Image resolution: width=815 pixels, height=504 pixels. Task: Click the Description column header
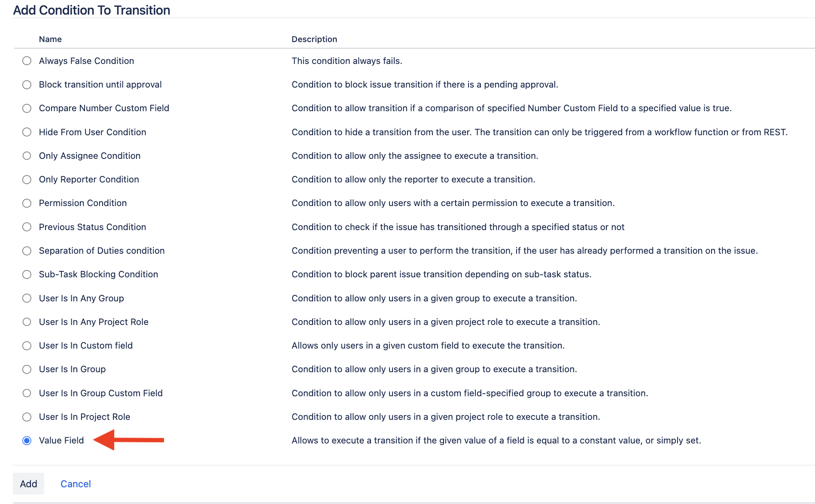(x=314, y=39)
